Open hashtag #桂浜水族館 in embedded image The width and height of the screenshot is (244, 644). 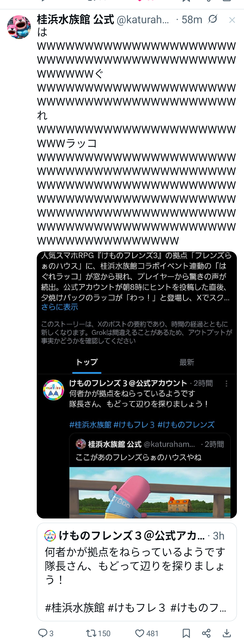point(90,425)
